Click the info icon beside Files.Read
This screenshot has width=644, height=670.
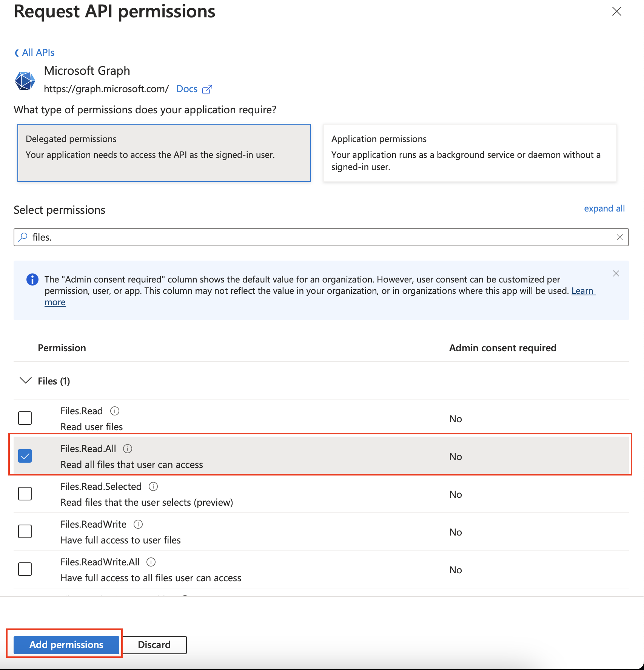tap(115, 411)
